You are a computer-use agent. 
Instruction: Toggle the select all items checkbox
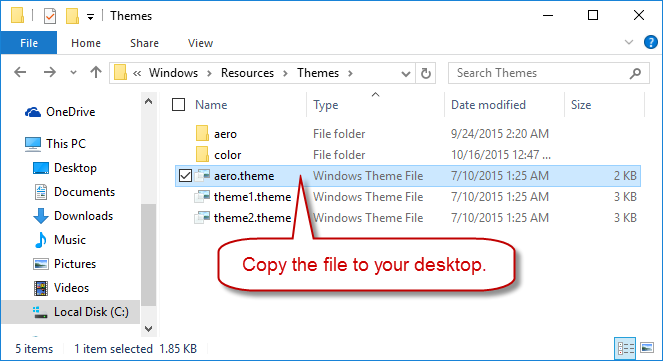pyautogui.click(x=178, y=104)
